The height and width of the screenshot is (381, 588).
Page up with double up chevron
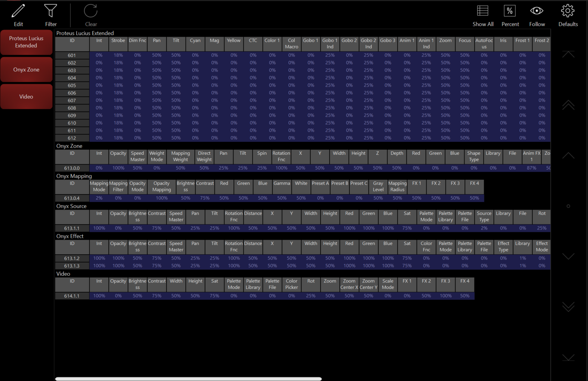point(568,105)
